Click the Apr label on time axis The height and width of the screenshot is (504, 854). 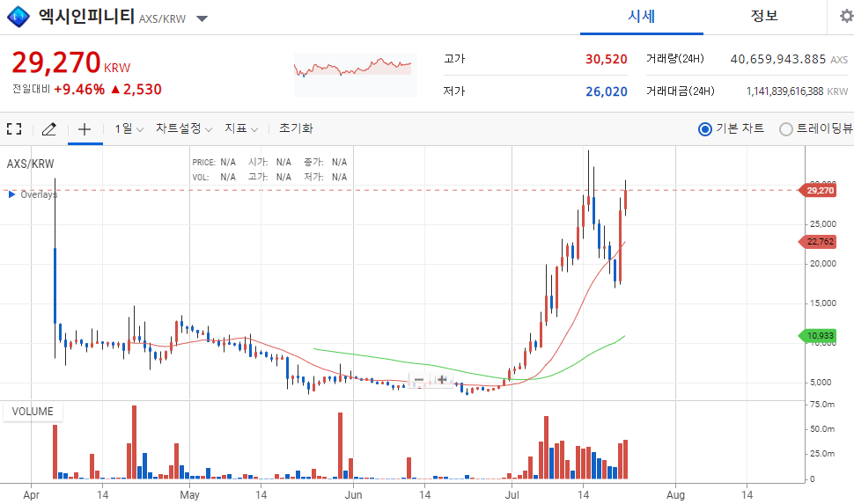coord(31,494)
